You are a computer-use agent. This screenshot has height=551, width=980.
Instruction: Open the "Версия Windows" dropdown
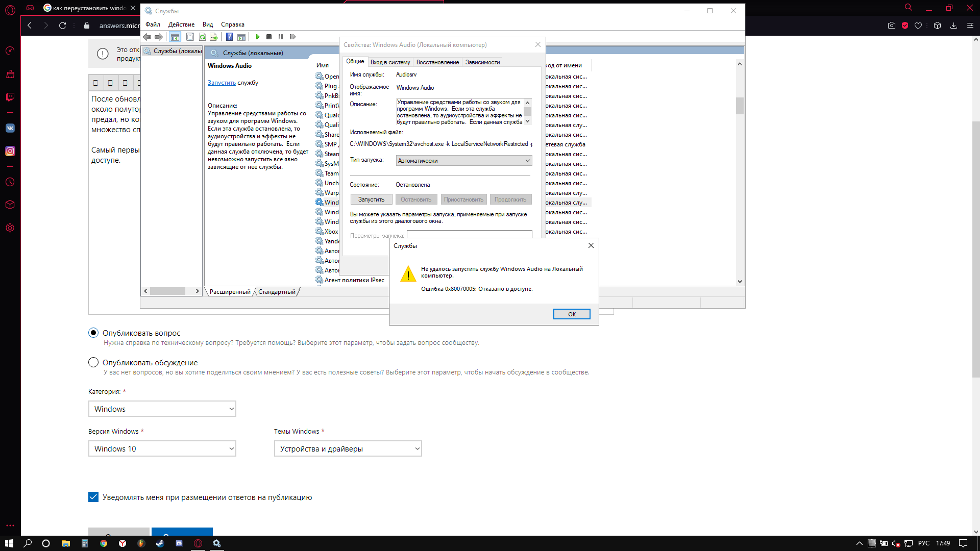[x=162, y=448]
